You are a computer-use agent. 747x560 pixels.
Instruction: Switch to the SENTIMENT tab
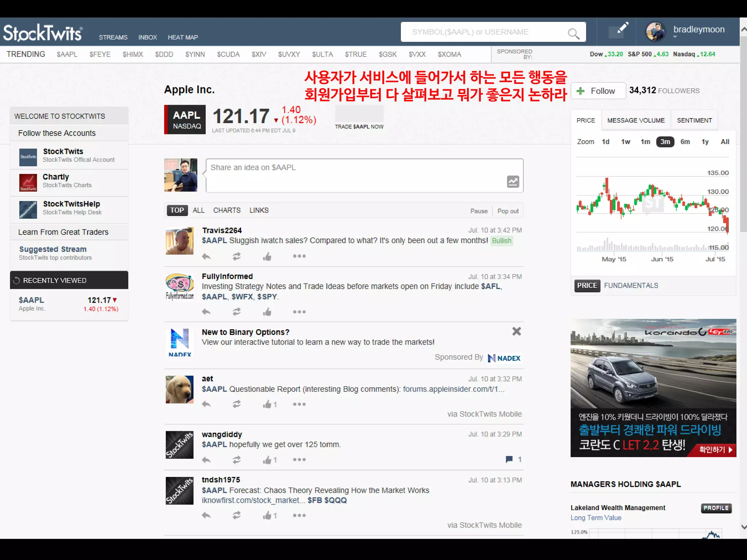click(x=694, y=120)
